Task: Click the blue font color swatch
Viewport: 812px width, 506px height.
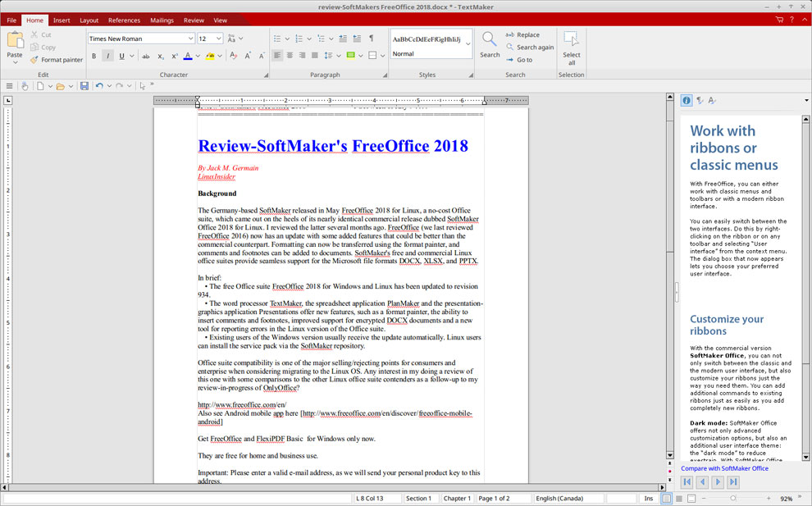Action: (x=188, y=56)
